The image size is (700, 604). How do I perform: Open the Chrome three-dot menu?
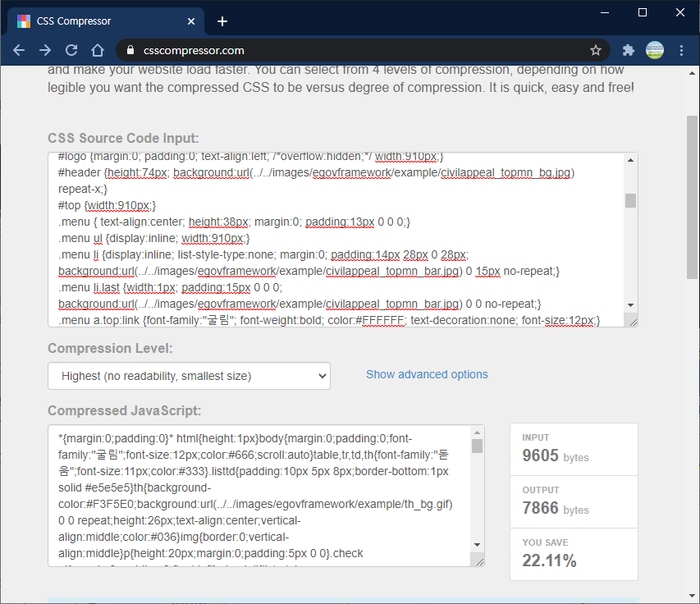(681, 50)
